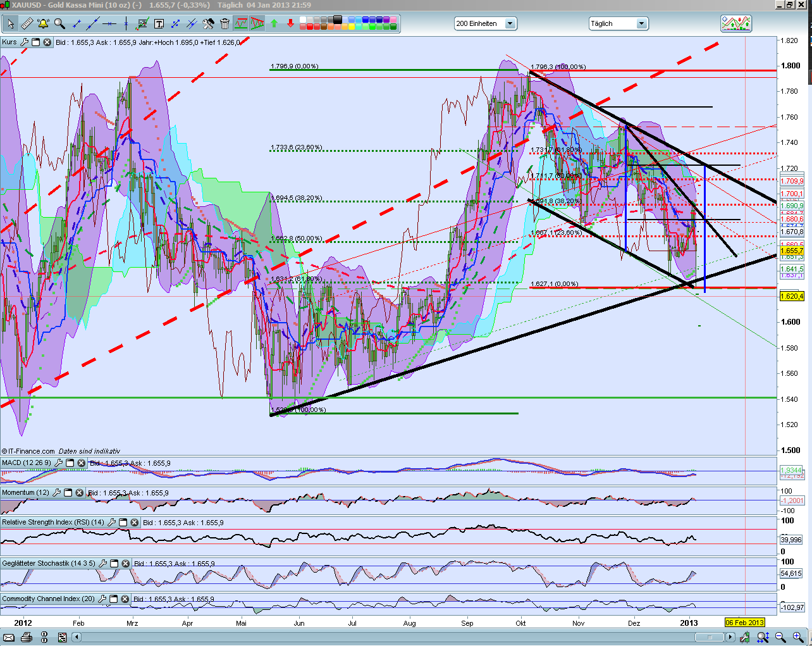Open Commodity Channel Index wrench settings
The image size is (812, 646).
(x=102, y=599)
